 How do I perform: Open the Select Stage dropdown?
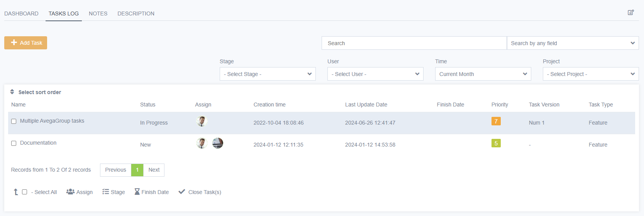pyautogui.click(x=268, y=74)
